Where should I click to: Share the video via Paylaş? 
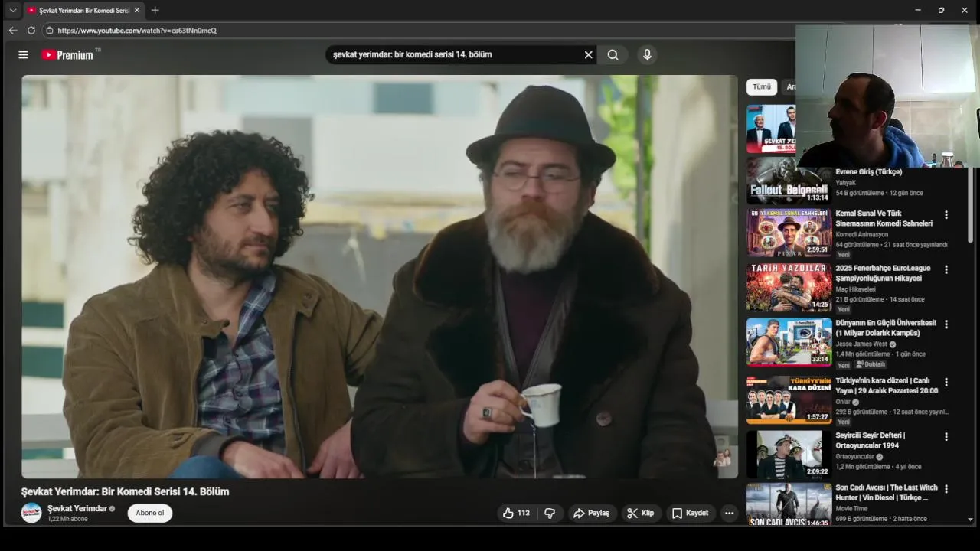(592, 513)
